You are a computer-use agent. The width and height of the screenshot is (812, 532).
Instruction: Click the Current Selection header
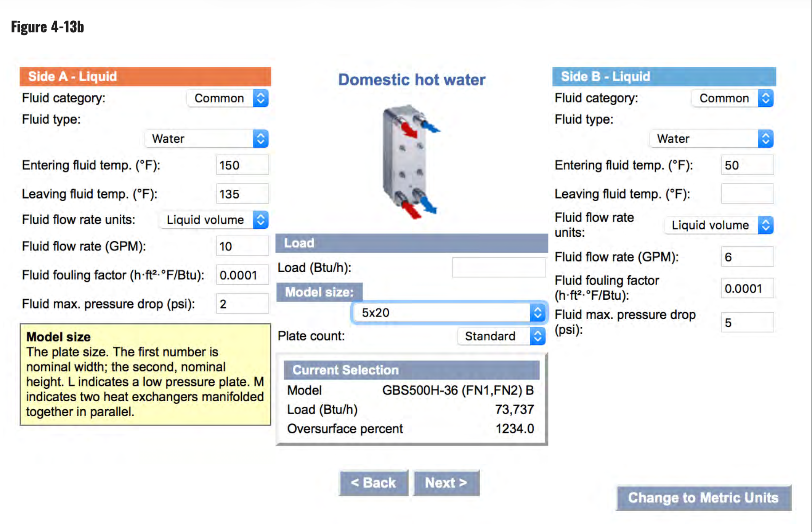pyautogui.click(x=411, y=370)
